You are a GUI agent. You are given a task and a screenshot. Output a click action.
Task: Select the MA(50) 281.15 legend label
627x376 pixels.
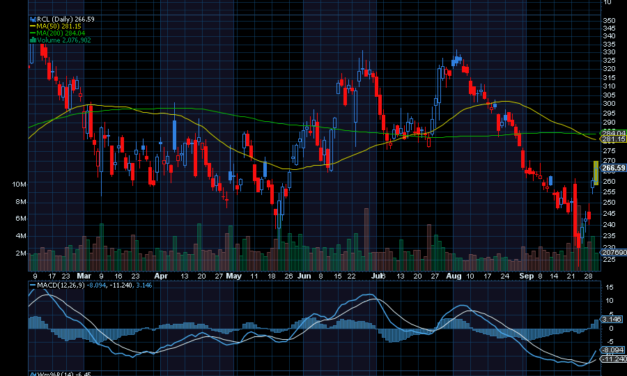(x=59, y=26)
